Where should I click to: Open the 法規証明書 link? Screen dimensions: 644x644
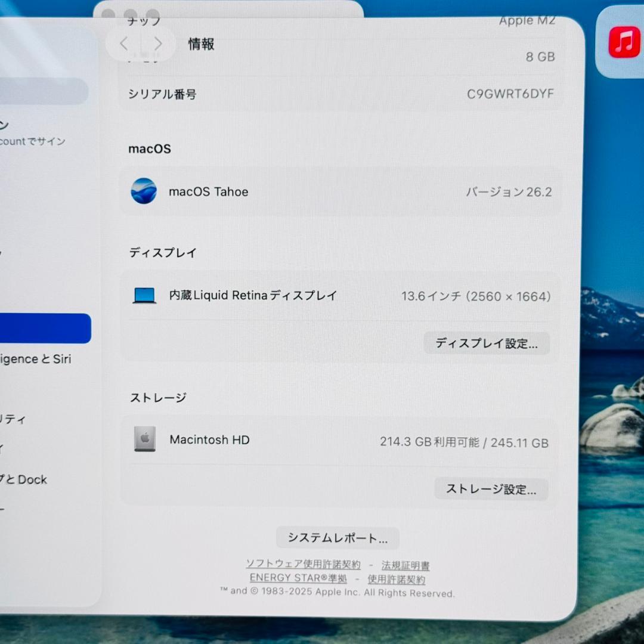[405, 565]
